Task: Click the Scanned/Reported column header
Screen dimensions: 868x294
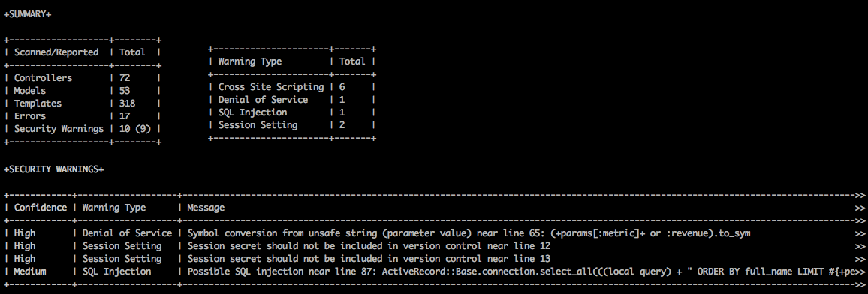Action: pyautogui.click(x=56, y=52)
